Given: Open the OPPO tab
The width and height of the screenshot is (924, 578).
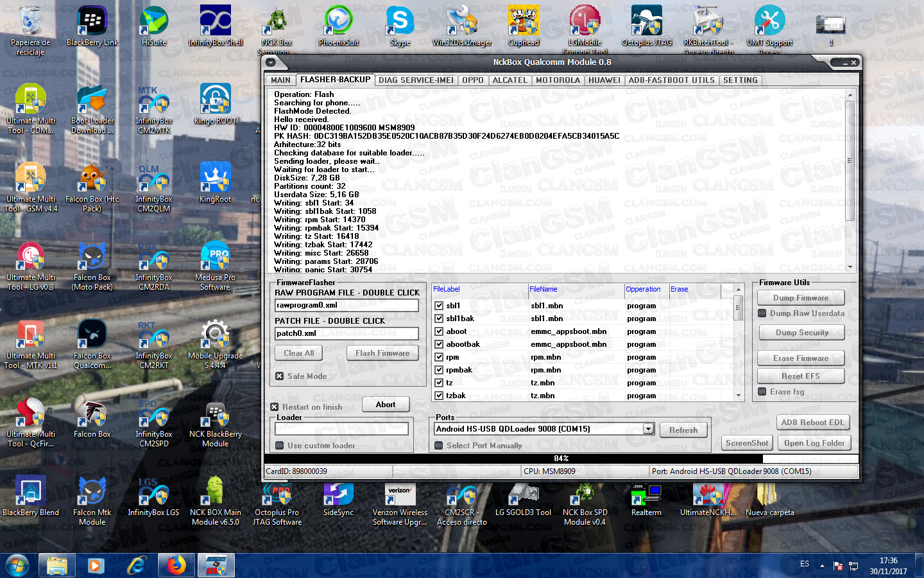Looking at the screenshot, I should (473, 80).
